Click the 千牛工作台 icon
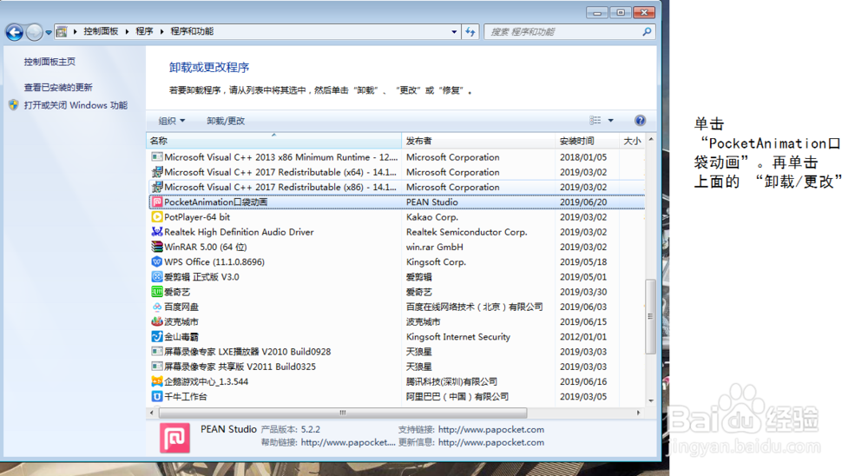 (x=157, y=397)
